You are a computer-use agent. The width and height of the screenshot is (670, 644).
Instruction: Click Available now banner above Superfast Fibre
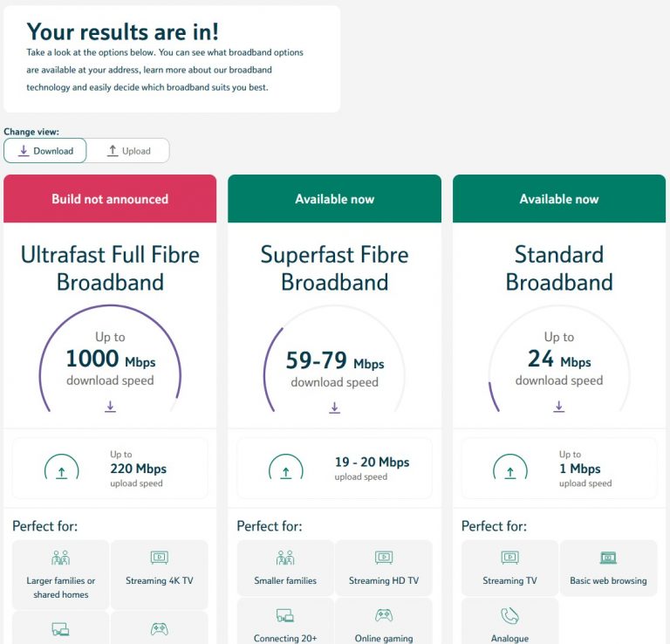coord(335,199)
